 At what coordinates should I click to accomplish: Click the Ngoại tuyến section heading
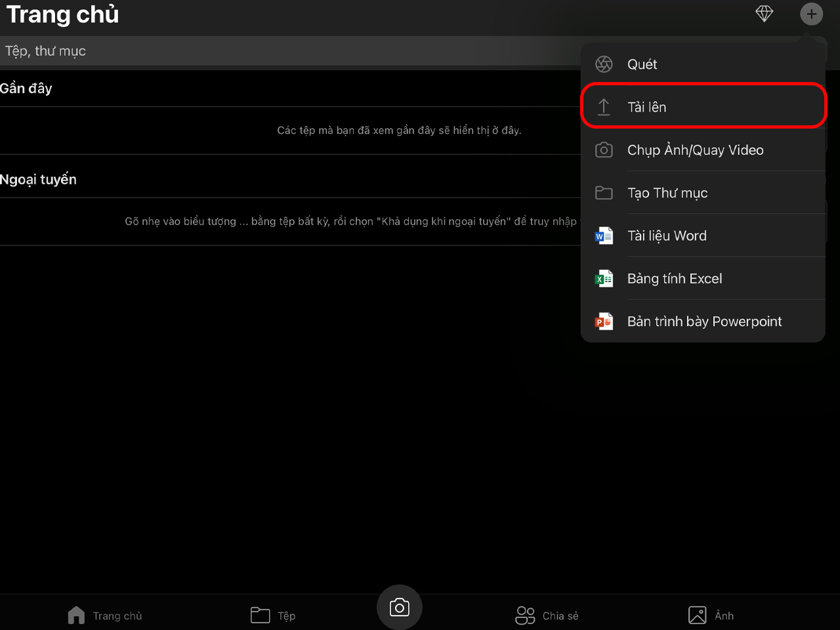coord(38,180)
